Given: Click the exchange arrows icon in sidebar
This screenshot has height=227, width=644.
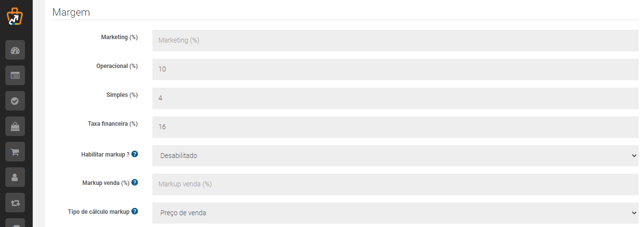Looking at the screenshot, I should [15, 203].
